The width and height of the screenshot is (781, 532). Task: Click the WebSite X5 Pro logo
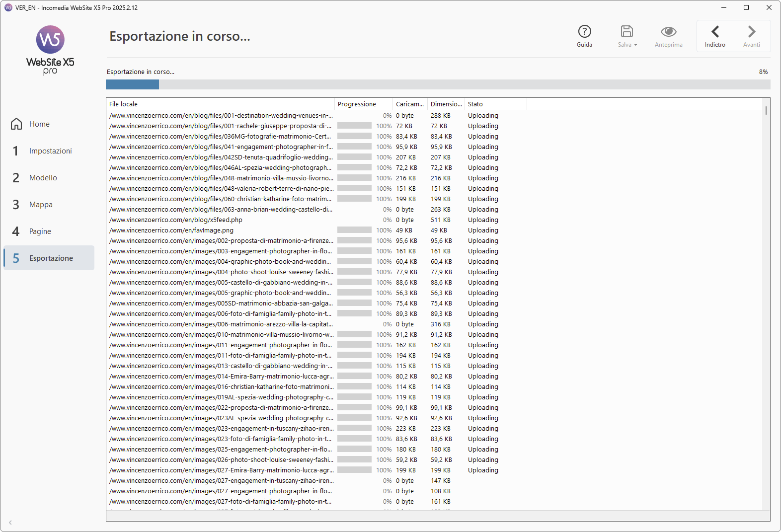50,50
